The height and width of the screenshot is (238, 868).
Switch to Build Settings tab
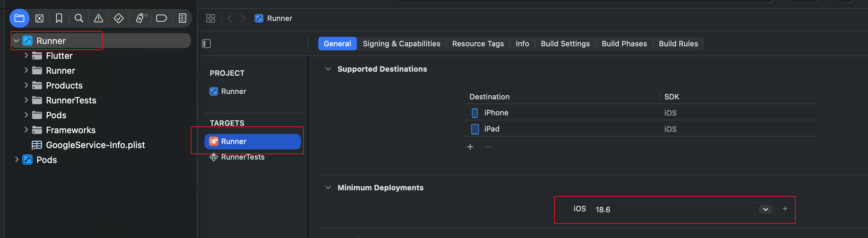pos(565,44)
